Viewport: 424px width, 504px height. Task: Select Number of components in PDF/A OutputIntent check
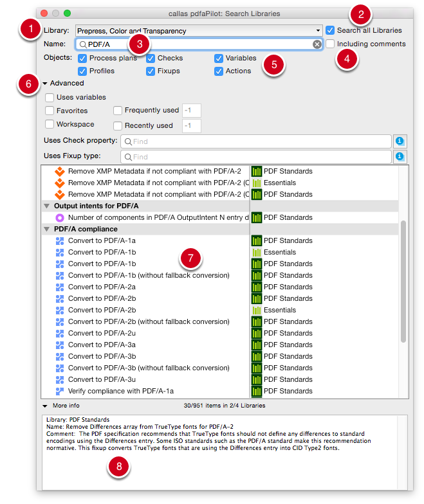[x=220, y=217]
